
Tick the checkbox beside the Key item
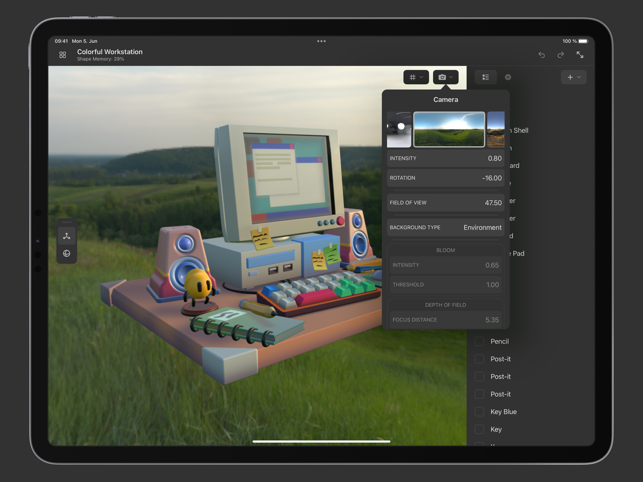tap(480, 429)
